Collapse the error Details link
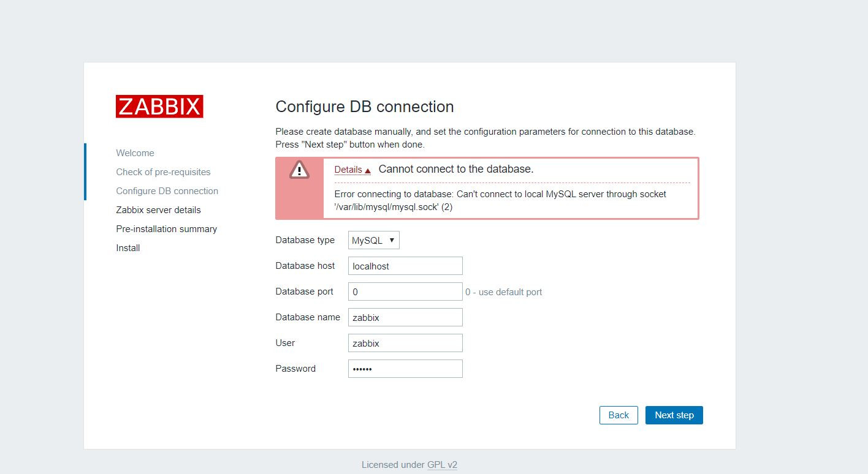Image resolution: width=868 pixels, height=474 pixels. pos(352,170)
